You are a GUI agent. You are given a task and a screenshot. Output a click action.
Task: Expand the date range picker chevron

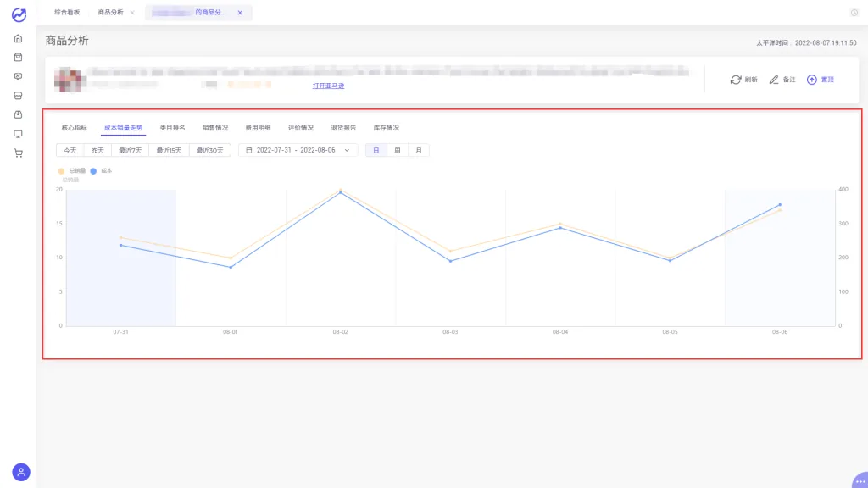coord(347,150)
